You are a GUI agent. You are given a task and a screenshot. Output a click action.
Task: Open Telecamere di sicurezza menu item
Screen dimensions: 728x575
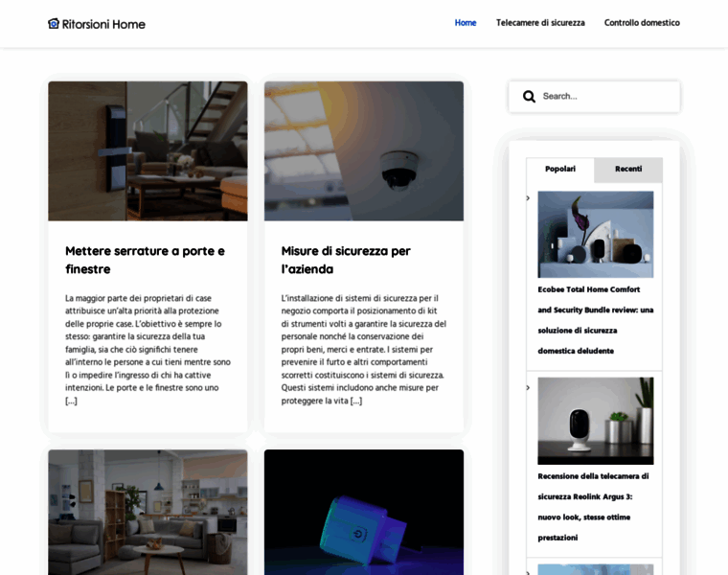coord(539,23)
